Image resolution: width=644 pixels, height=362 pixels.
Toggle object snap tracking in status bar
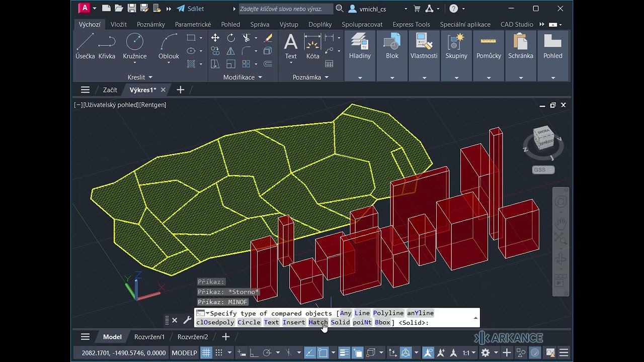click(x=310, y=353)
